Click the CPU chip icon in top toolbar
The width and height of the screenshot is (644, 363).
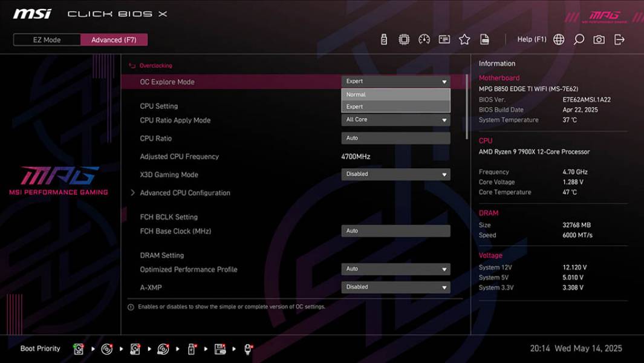[404, 39]
